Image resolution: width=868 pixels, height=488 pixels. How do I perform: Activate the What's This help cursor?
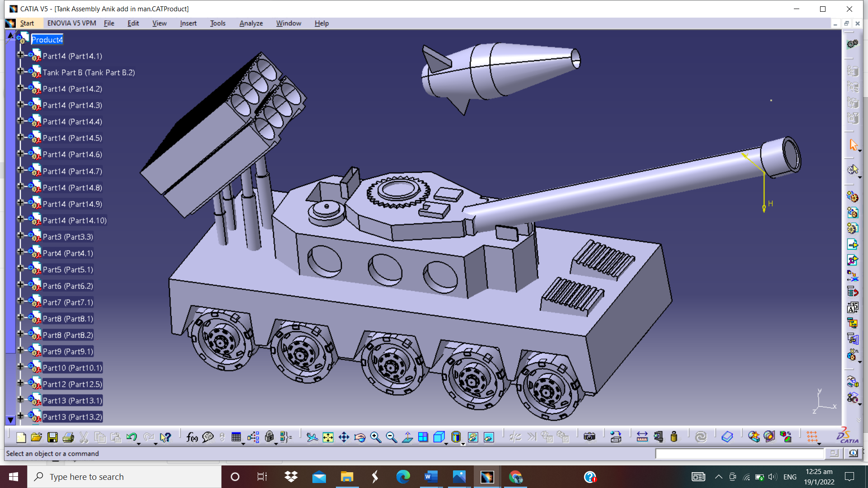(x=165, y=437)
